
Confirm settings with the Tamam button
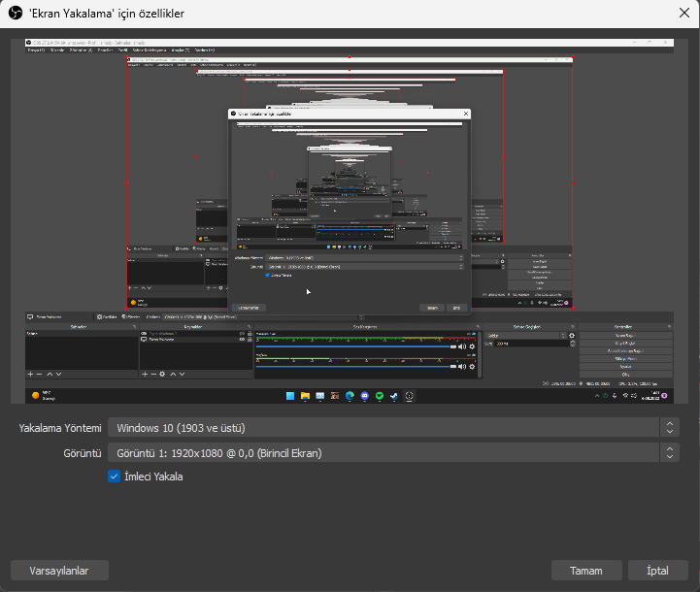[586, 571]
